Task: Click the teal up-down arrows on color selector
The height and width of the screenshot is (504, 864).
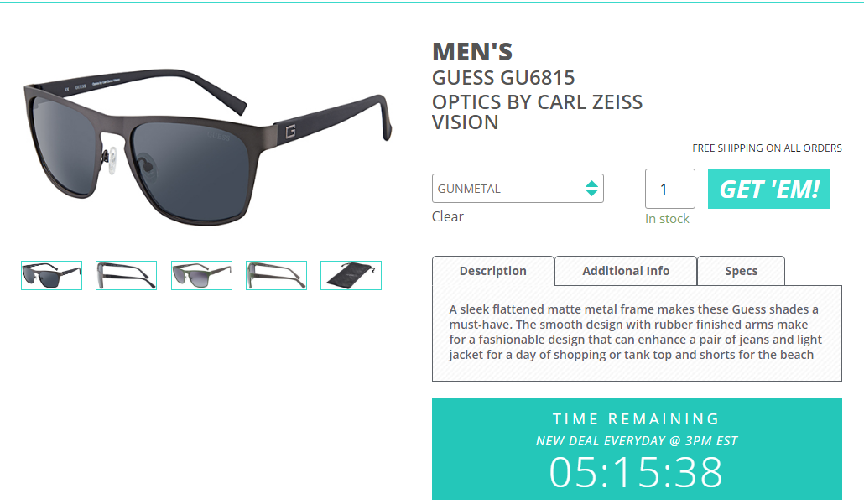Action: coord(591,189)
